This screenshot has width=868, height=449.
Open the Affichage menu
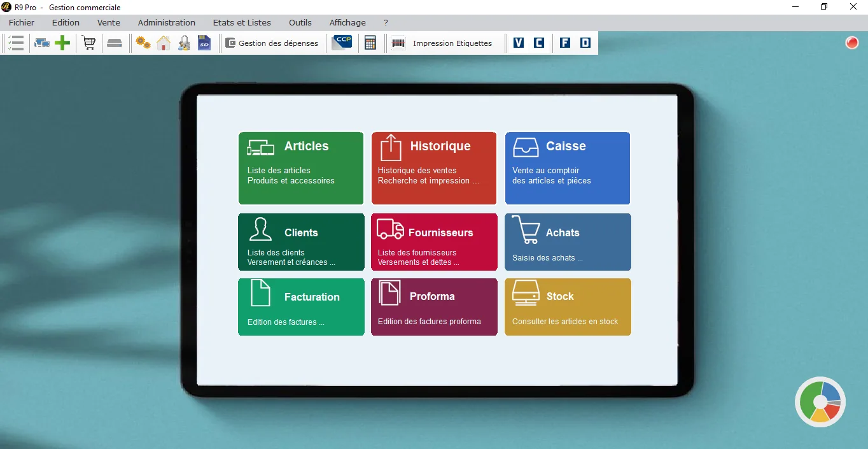[347, 22]
